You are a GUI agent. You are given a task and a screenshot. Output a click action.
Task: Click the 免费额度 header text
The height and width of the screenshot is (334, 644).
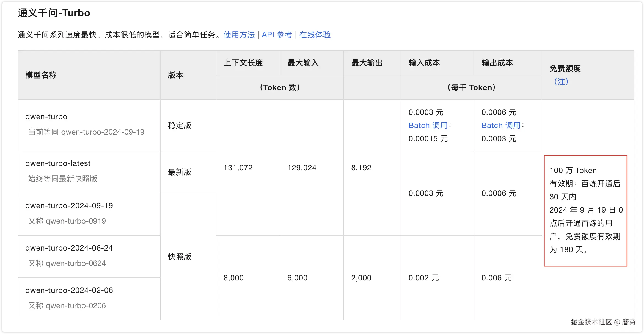pyautogui.click(x=565, y=68)
